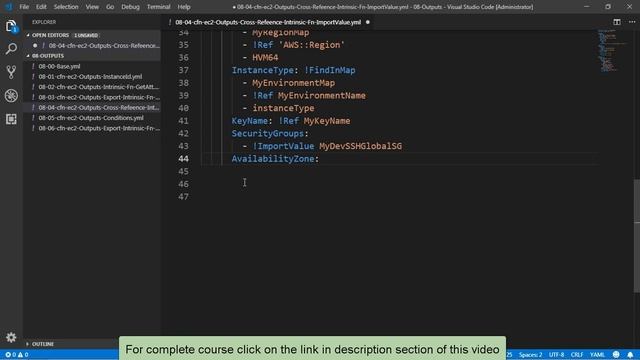Open the Go menu
The width and height of the screenshot is (640, 360).
tap(110, 7)
